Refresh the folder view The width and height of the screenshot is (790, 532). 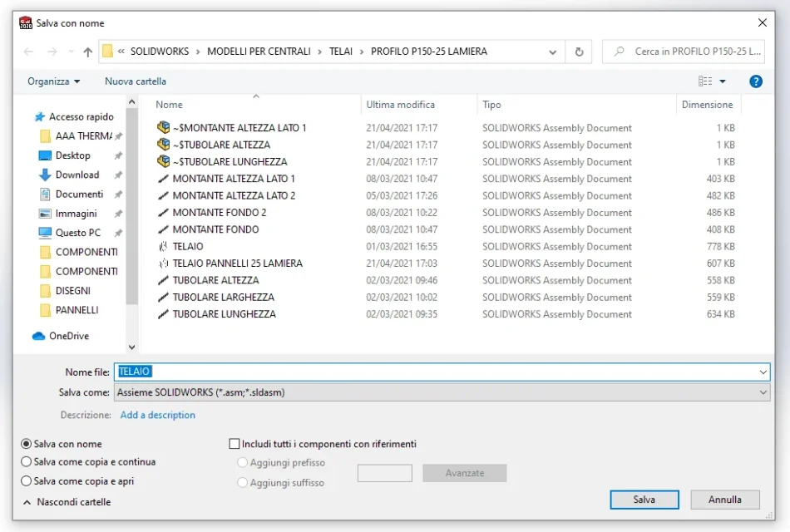pos(579,52)
